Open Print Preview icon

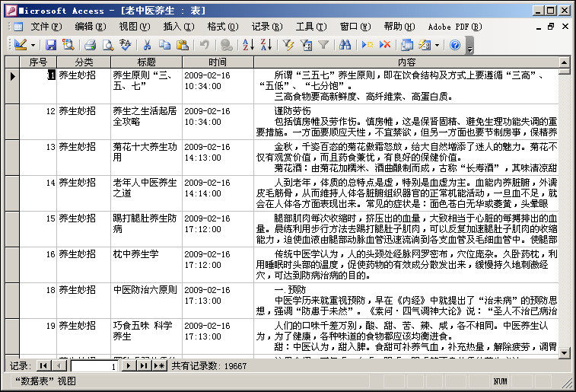click(107, 45)
